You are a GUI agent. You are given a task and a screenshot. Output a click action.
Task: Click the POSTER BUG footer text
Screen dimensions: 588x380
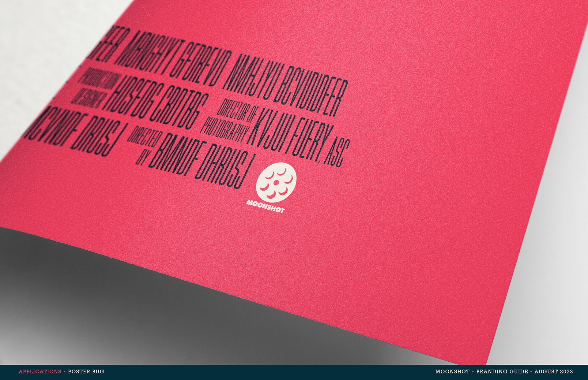pyautogui.click(x=86, y=371)
